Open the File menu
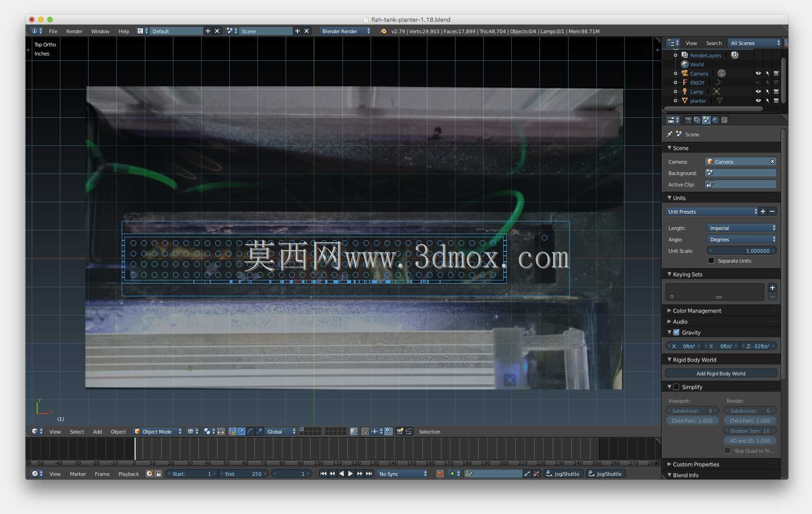The height and width of the screenshot is (514, 812). [53, 31]
